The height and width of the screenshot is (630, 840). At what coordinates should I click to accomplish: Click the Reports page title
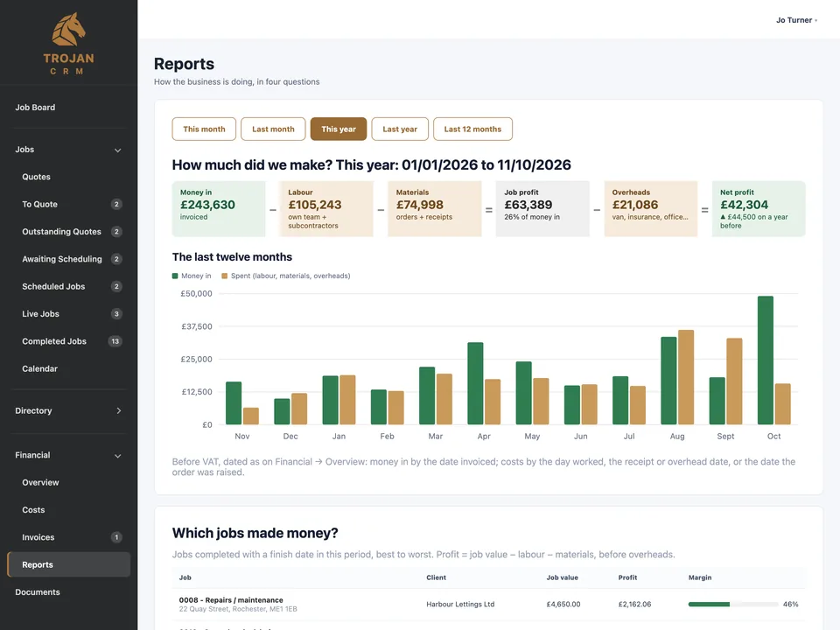tap(184, 64)
